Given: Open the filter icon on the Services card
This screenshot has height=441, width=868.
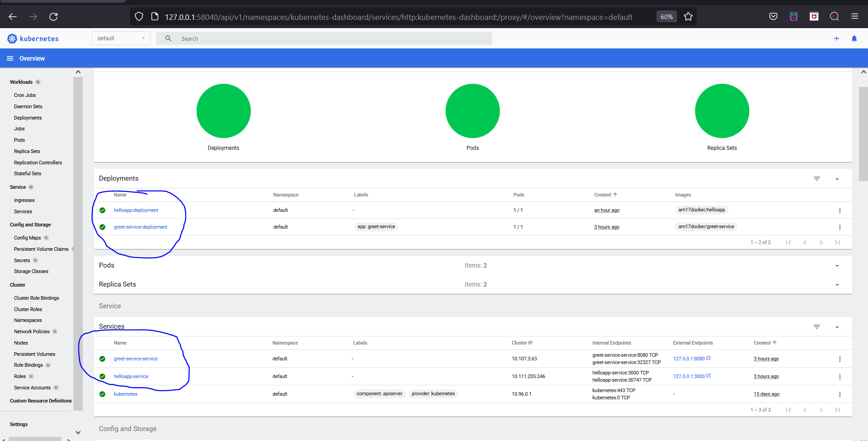Looking at the screenshot, I should tap(817, 326).
